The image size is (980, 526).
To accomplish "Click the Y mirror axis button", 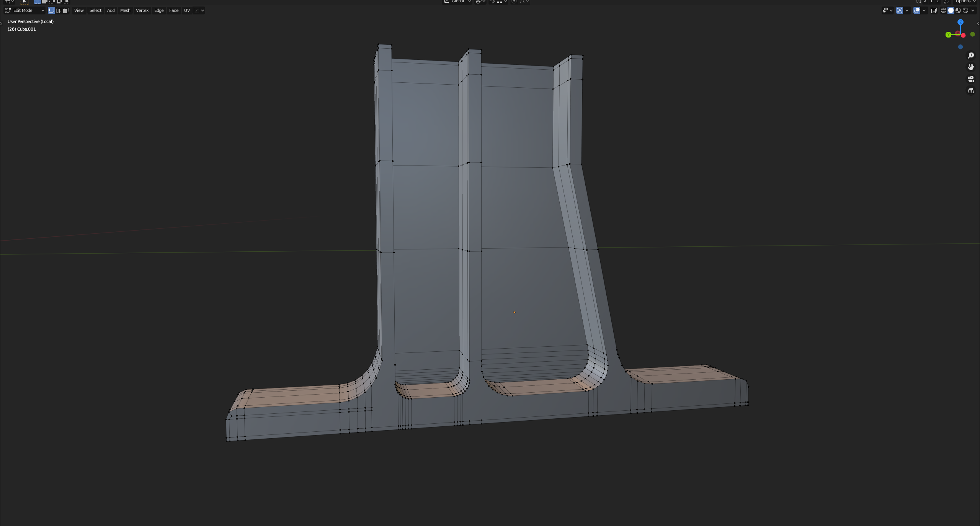I will pos(931,2).
